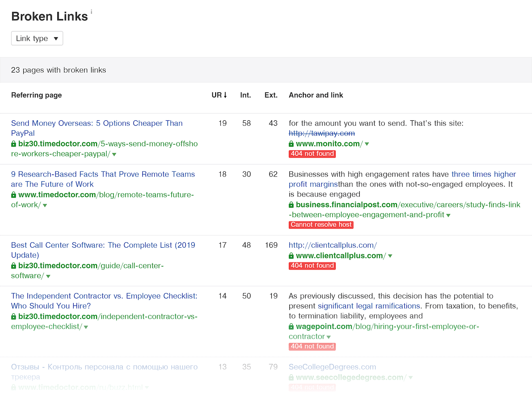This screenshot has height=398, width=532.
Task: Sort by the UR column header
Action: (219, 95)
